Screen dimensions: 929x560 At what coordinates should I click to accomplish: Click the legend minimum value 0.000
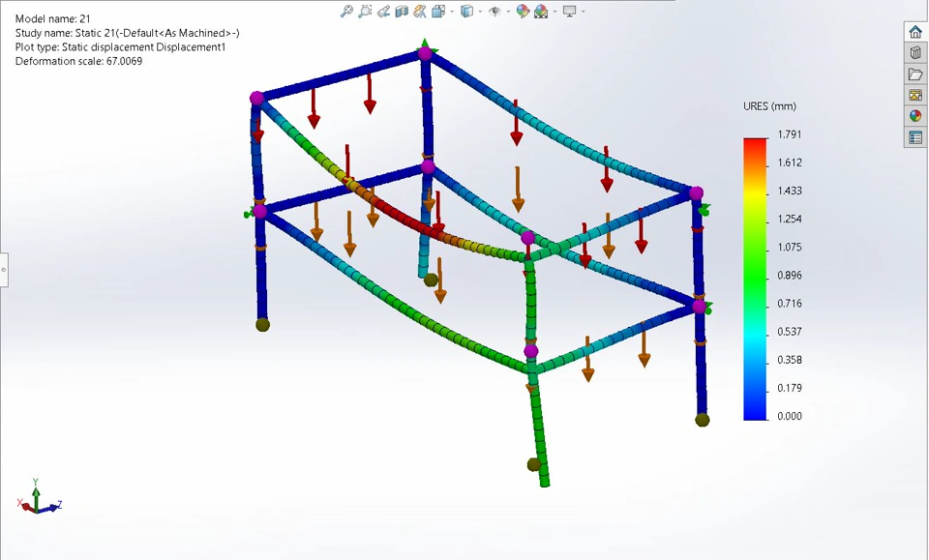click(x=790, y=416)
